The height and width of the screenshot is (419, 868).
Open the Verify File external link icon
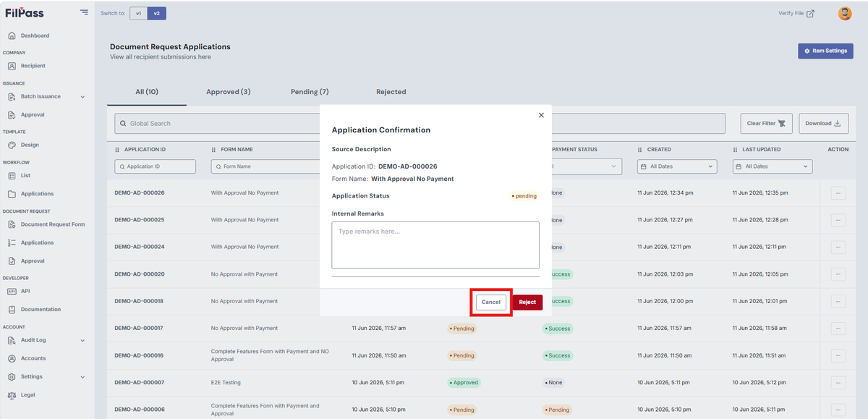[810, 13]
